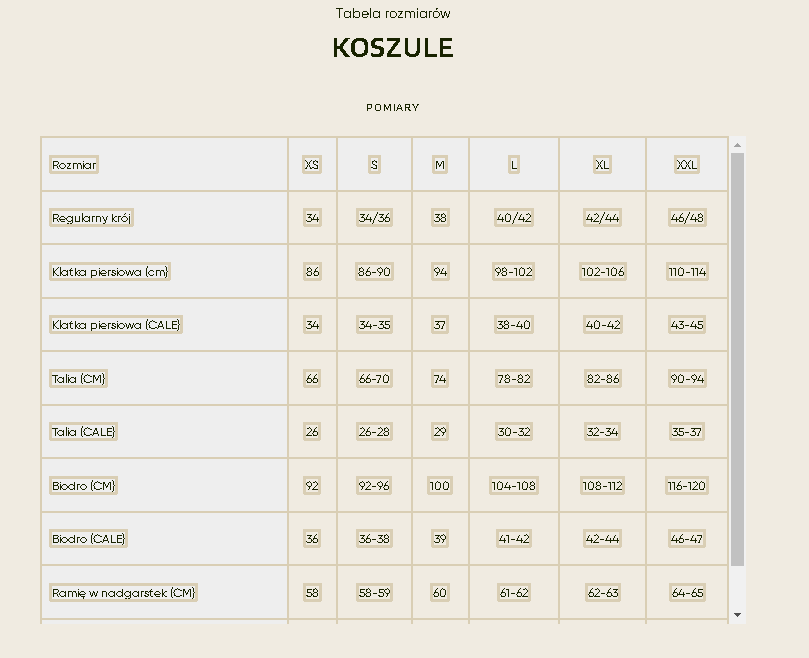Select the XXL size column header
Screen dimensions: 809x658
(687, 165)
